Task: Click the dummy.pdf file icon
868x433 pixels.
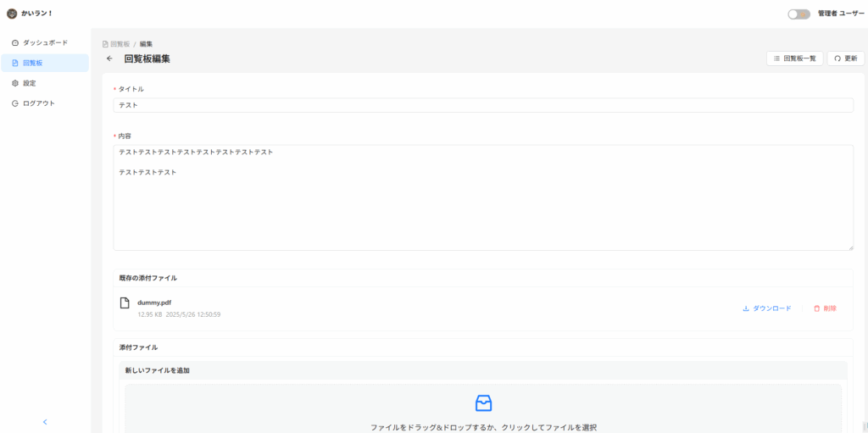Action: tap(125, 303)
